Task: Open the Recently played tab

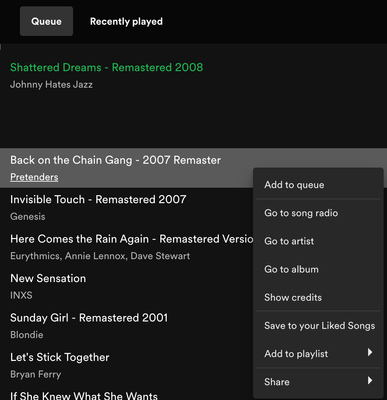Action: click(126, 21)
